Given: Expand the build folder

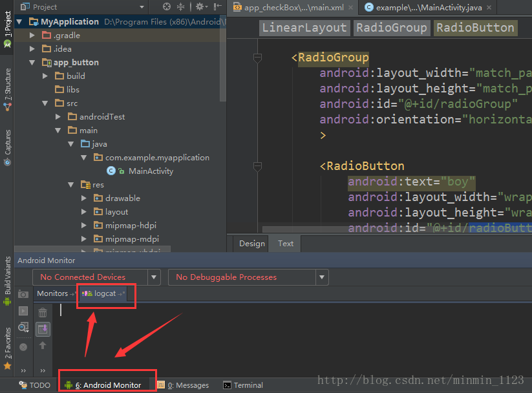Looking at the screenshot, I should pyautogui.click(x=45, y=76).
